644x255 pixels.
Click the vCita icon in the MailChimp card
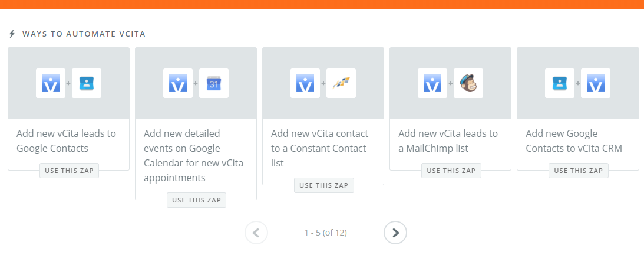tap(432, 83)
